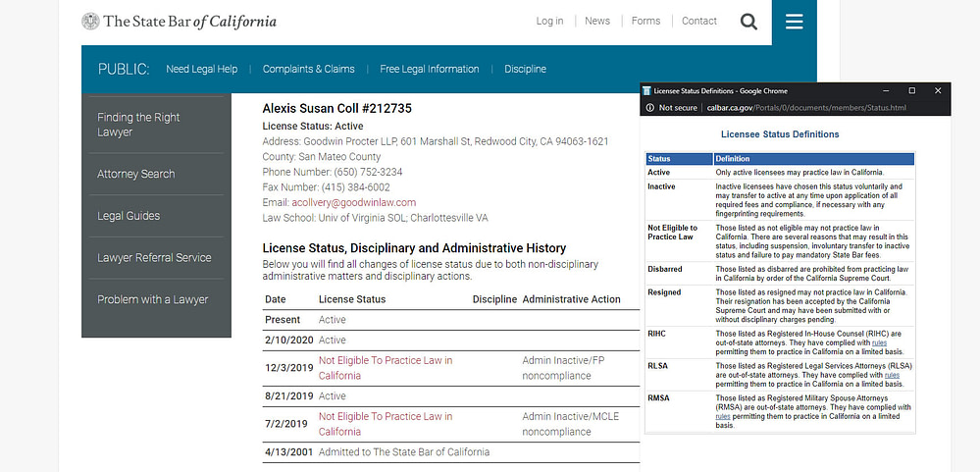Click the Goodwin Procter LLP address line

pyautogui.click(x=435, y=141)
